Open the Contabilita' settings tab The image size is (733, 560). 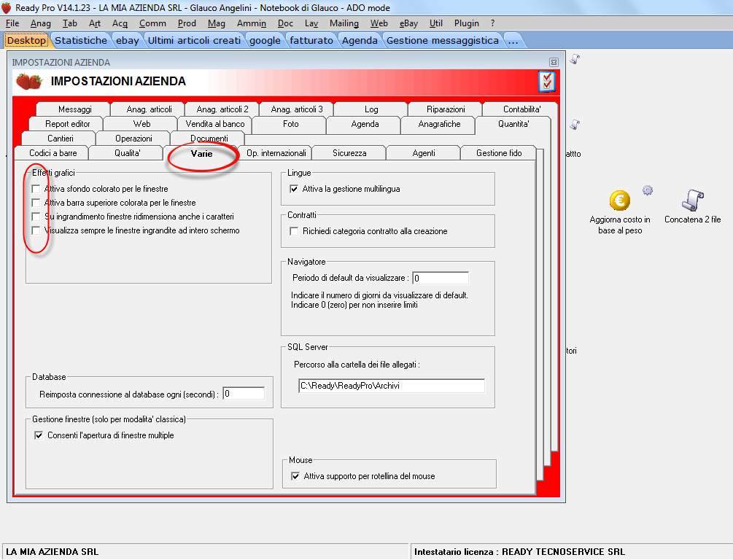[x=521, y=109]
